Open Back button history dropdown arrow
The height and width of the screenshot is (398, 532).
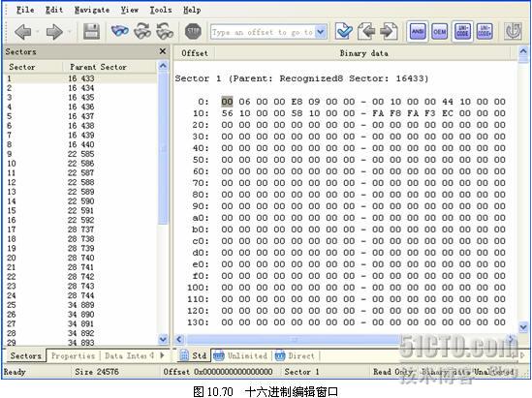point(38,32)
